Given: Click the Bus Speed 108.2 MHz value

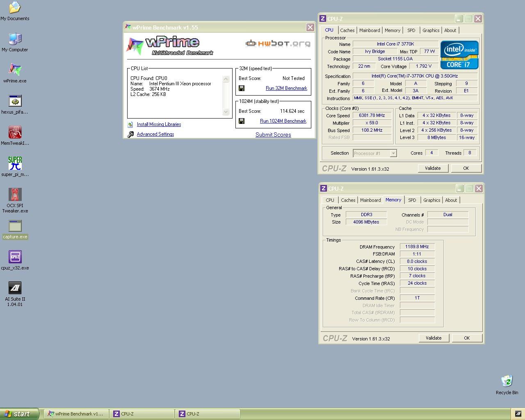Looking at the screenshot, I should [x=372, y=130].
